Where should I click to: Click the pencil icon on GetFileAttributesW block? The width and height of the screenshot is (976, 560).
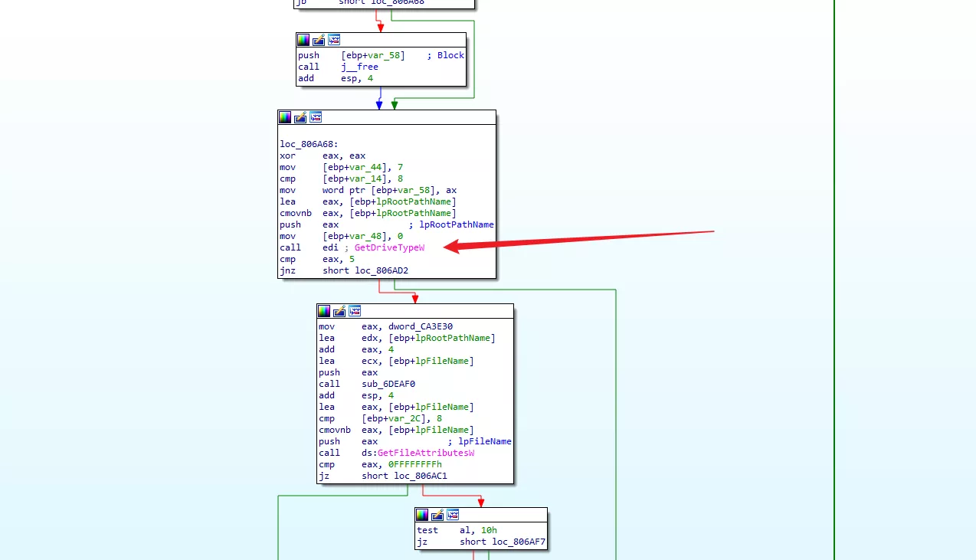pos(339,311)
